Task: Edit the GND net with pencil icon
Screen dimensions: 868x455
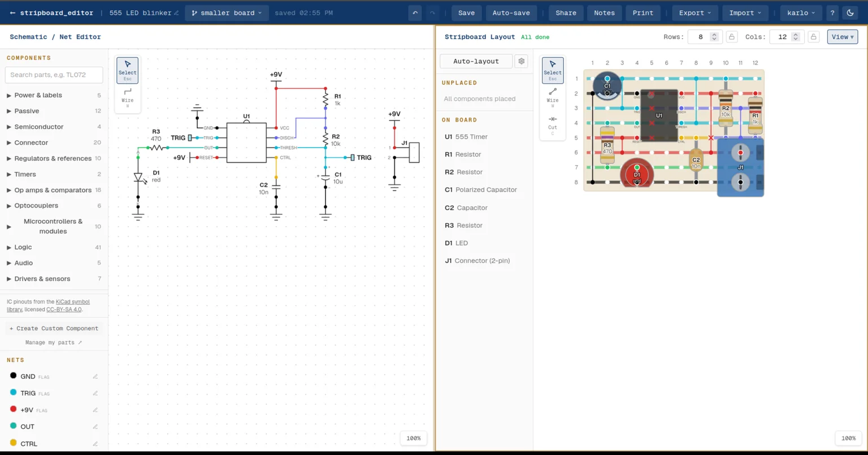Action: point(96,376)
